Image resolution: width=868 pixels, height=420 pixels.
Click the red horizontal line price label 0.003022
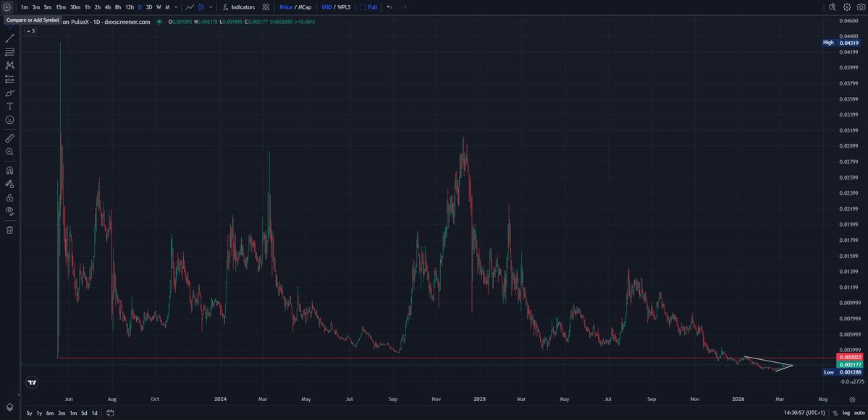point(849,358)
